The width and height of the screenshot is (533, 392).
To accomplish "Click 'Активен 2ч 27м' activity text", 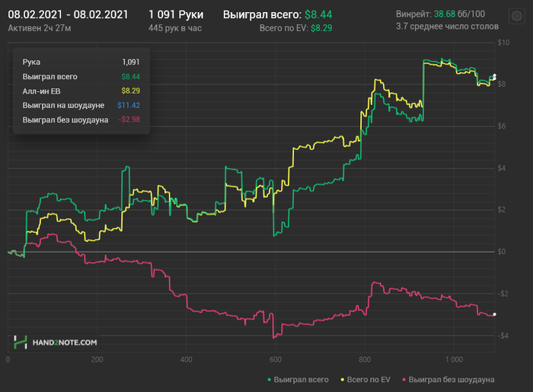I will pos(40,28).
